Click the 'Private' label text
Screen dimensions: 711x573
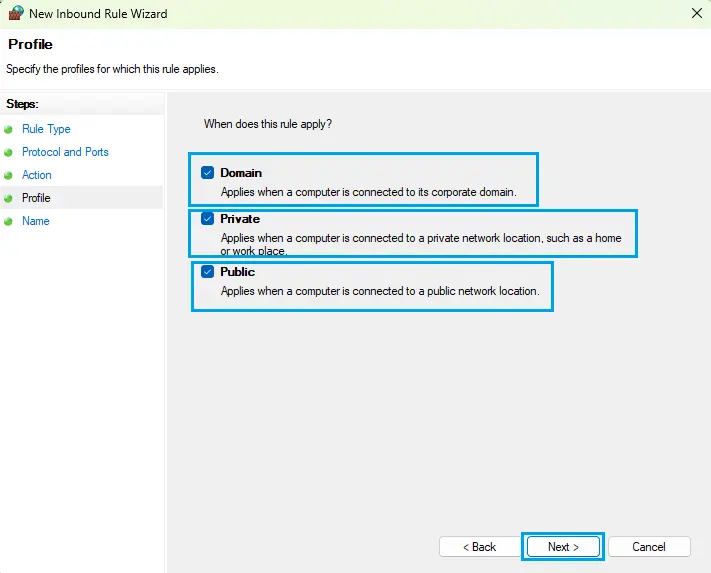coord(240,219)
